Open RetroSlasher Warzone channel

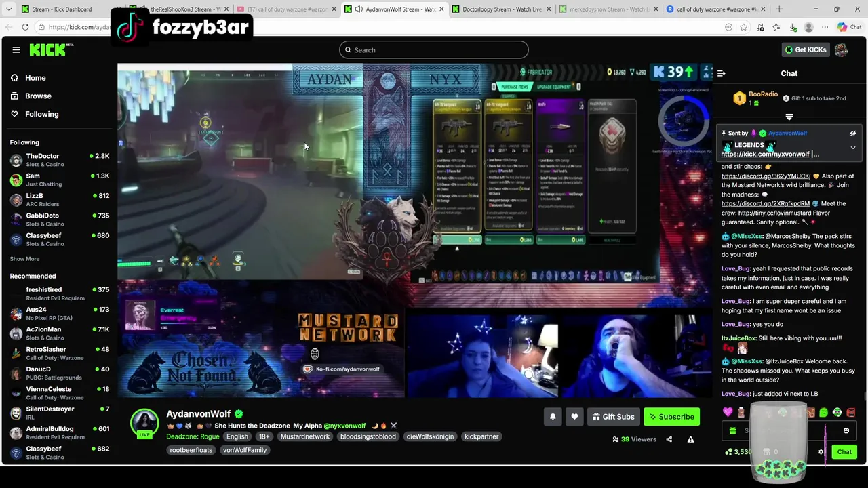[59, 353]
